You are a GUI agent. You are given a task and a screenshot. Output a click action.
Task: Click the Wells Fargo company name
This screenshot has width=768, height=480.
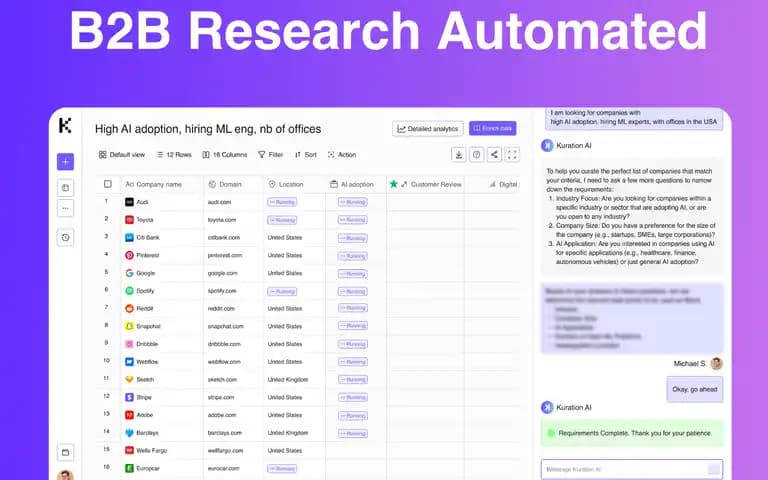click(151, 451)
